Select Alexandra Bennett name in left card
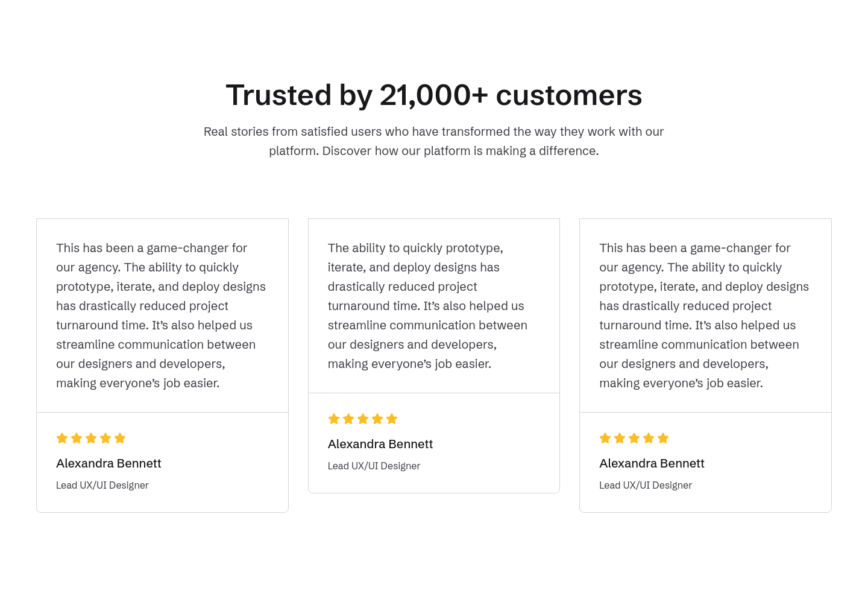 click(x=108, y=463)
